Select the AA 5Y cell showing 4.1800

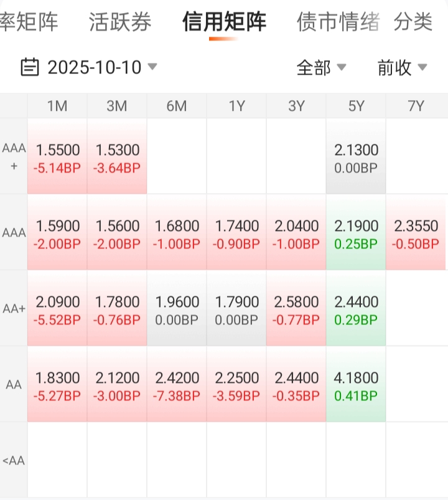point(357,385)
